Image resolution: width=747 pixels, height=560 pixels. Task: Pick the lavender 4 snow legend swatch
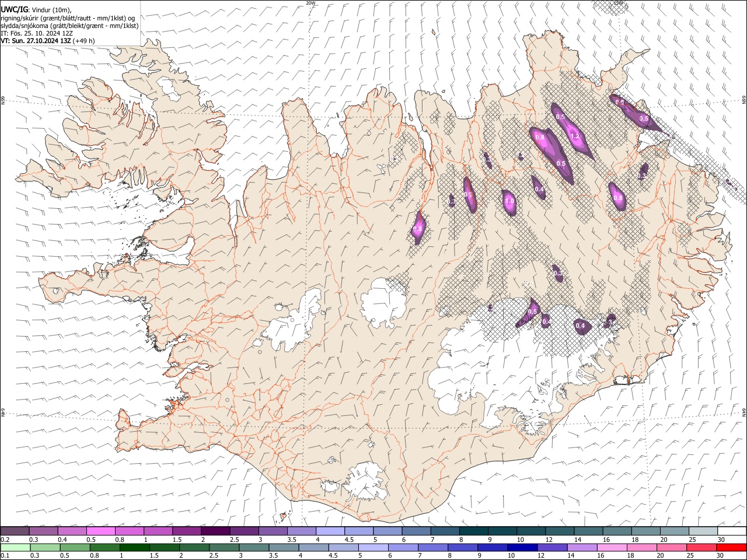point(330,531)
